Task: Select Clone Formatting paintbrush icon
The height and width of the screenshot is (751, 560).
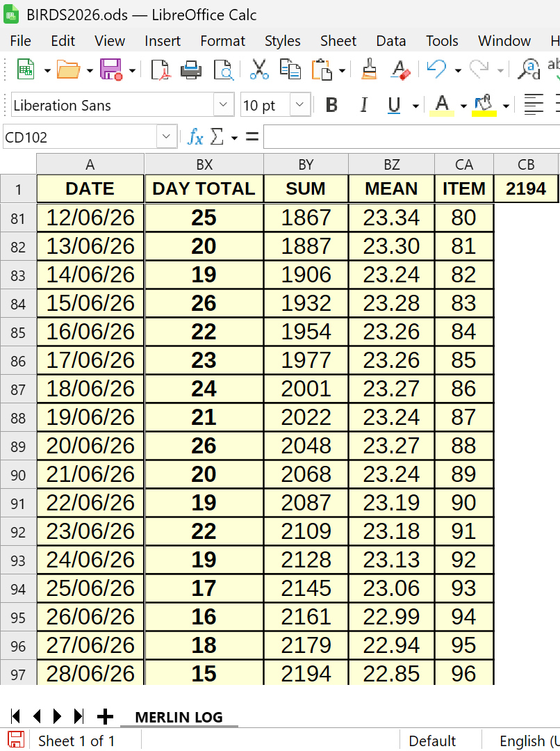Action: click(368, 70)
